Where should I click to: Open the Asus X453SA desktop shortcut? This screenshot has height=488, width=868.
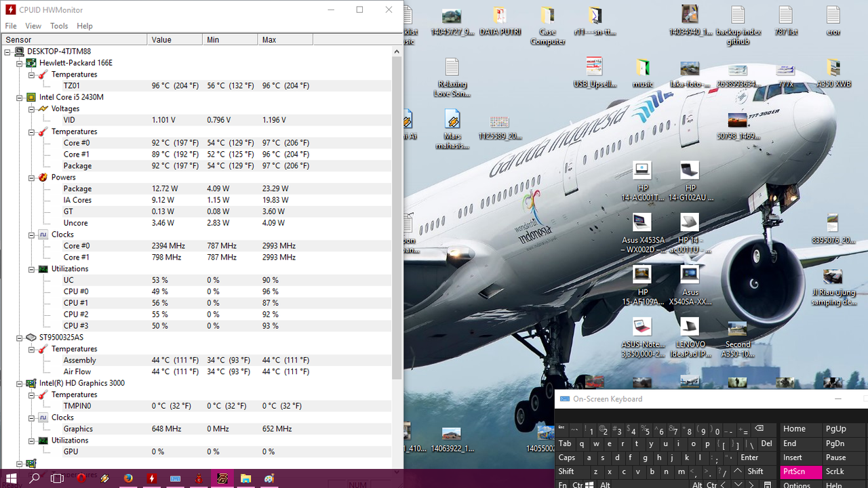pyautogui.click(x=643, y=234)
